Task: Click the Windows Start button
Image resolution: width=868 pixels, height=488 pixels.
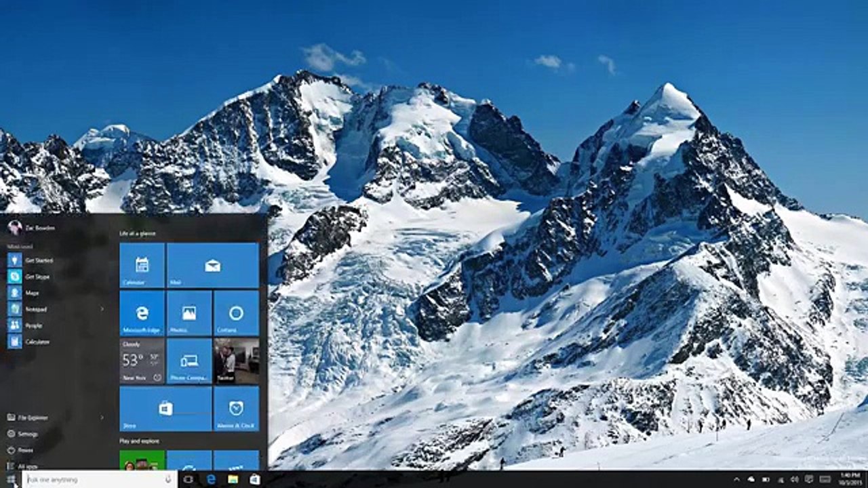Action: [x=11, y=479]
